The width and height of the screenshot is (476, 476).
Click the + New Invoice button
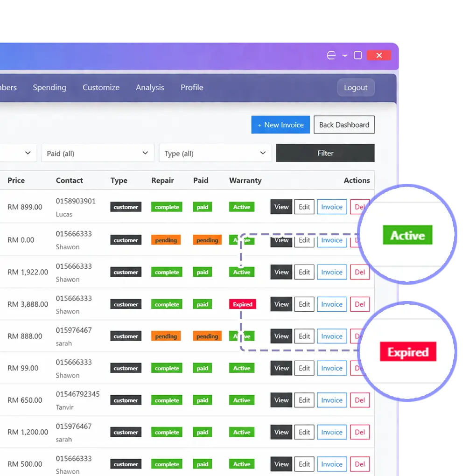pyautogui.click(x=280, y=125)
